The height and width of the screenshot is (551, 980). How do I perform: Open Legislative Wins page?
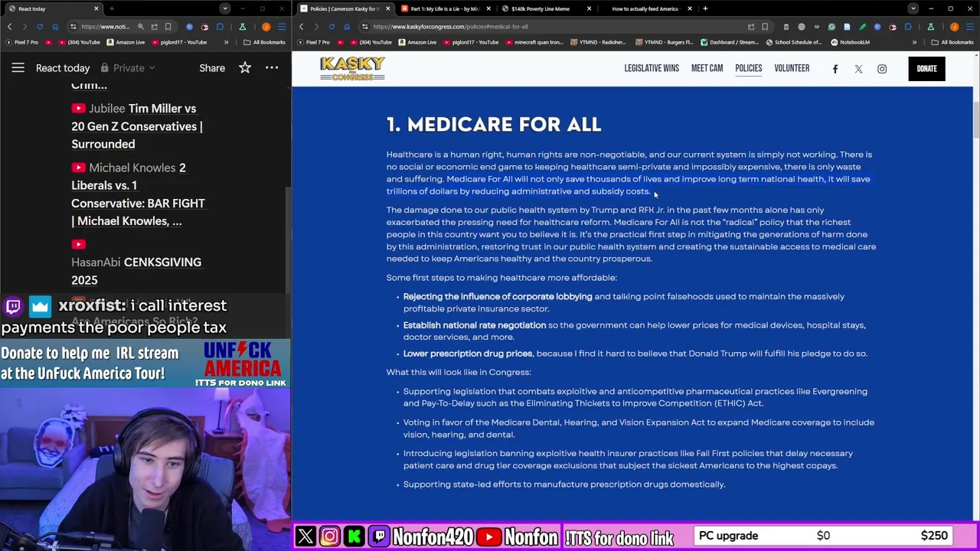point(652,68)
